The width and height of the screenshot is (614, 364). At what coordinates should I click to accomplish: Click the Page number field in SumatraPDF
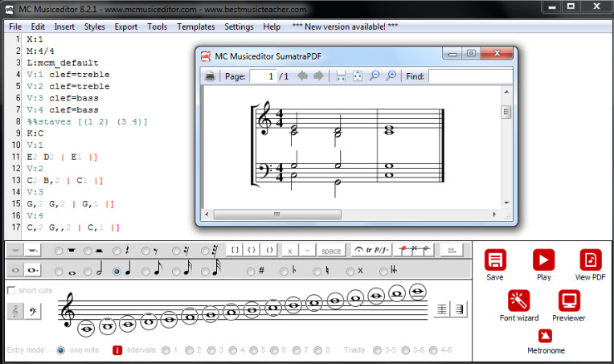pyautogui.click(x=263, y=76)
